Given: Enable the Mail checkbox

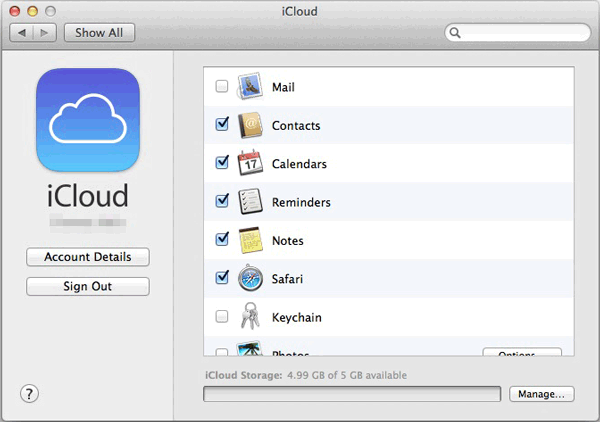Looking at the screenshot, I should tap(222, 86).
